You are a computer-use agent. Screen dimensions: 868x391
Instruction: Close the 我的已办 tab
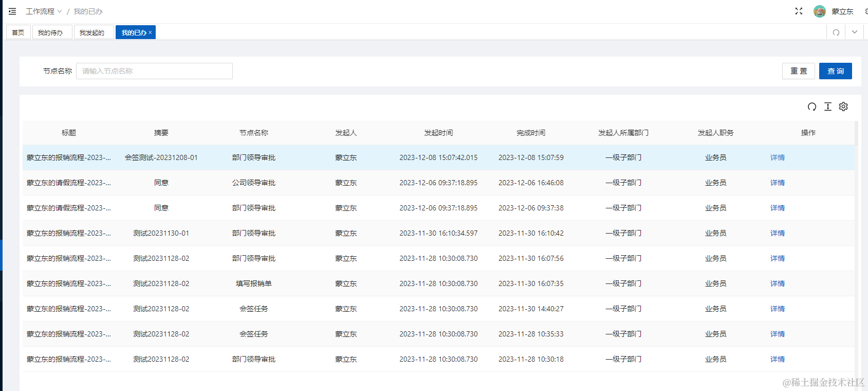click(x=150, y=32)
